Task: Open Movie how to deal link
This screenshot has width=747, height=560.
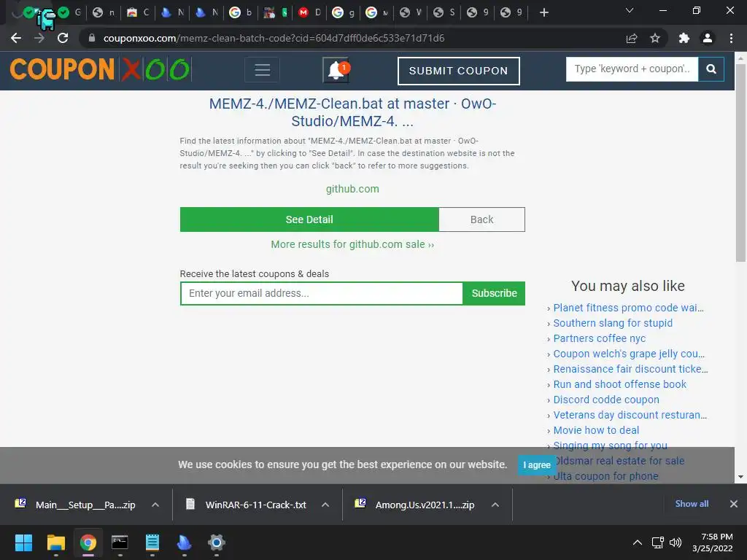Action: click(x=596, y=430)
